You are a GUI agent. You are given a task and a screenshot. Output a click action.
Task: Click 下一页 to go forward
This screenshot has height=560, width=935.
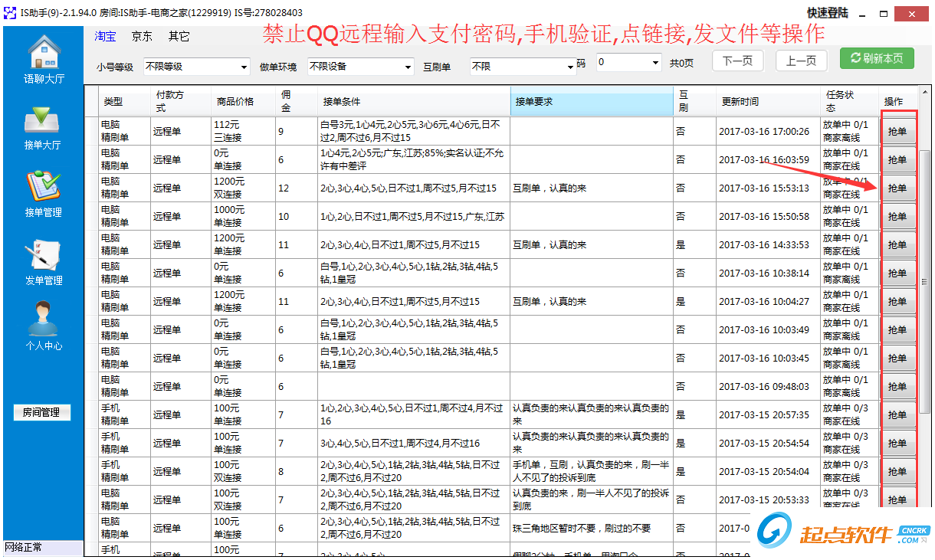[737, 61]
